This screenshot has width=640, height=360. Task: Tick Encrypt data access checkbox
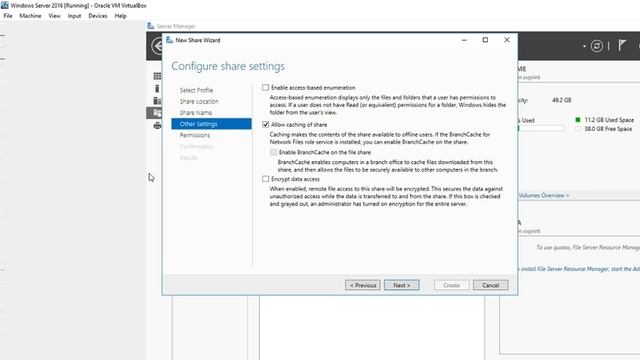tap(266, 179)
